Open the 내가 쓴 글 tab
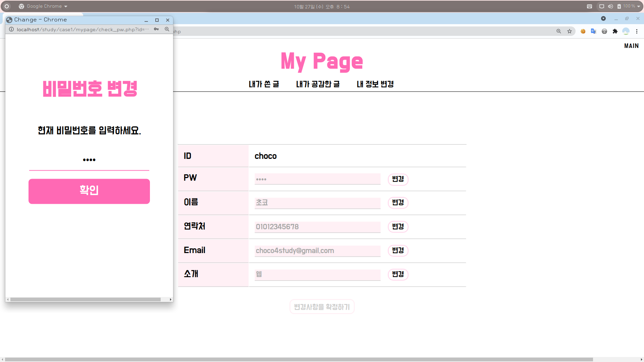This screenshot has height=362, width=644. pos(264,84)
